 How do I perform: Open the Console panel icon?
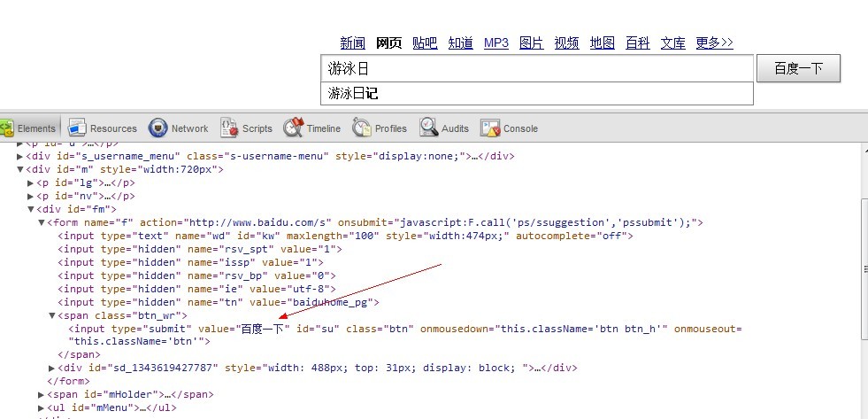[x=490, y=128]
